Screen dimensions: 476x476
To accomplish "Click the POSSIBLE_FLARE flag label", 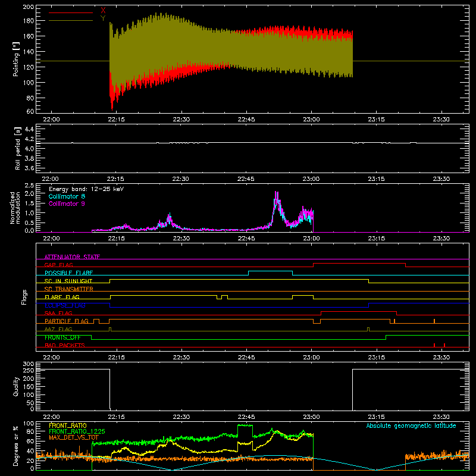I will pos(68,273).
